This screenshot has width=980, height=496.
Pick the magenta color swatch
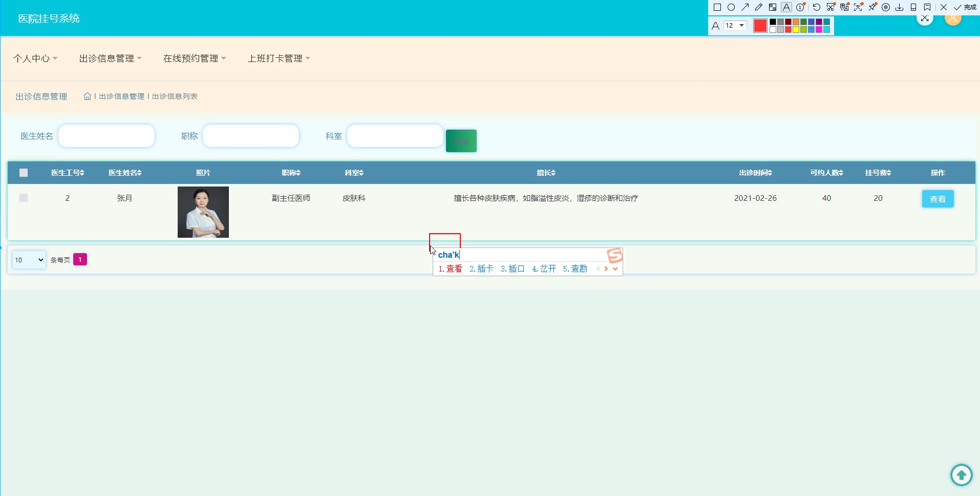[819, 30]
